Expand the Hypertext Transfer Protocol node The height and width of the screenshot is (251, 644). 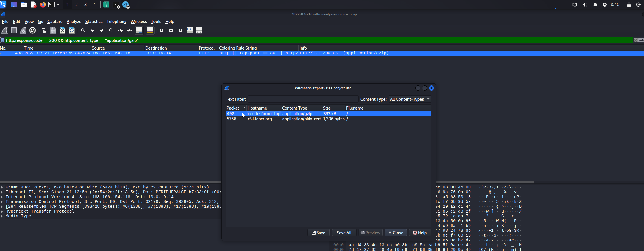(x=2, y=211)
